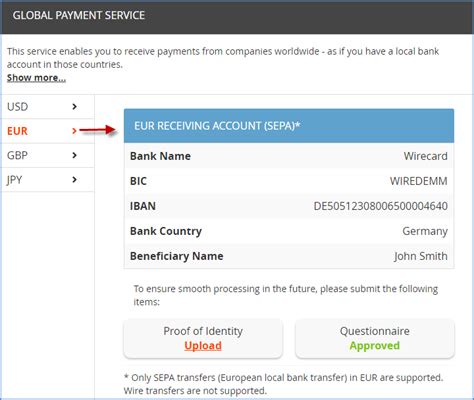Select the JPY currency tab
Viewport: 474px width, 400px height.
47,180
